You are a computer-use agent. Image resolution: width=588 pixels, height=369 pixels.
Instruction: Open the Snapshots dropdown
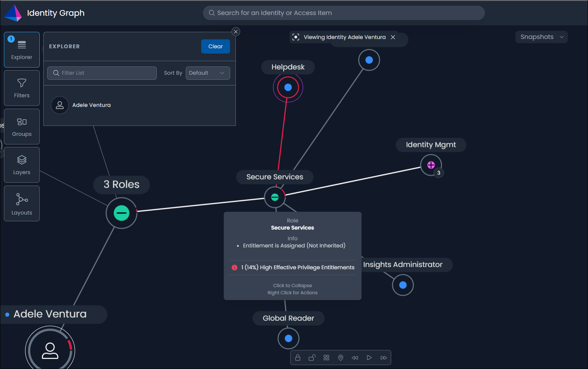click(541, 37)
